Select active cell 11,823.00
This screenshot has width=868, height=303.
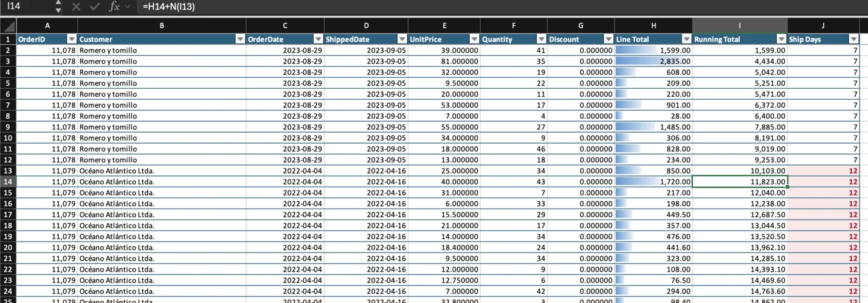coord(740,182)
